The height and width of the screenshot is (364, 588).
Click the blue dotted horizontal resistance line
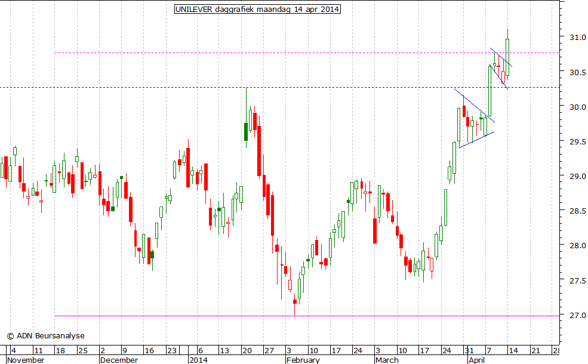(279, 87)
